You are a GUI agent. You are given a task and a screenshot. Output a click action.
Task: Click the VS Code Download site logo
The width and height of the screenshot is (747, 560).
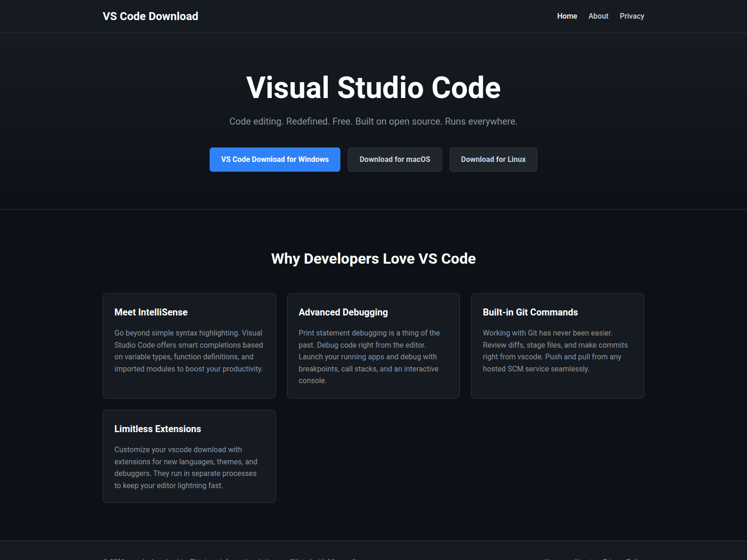(x=150, y=16)
